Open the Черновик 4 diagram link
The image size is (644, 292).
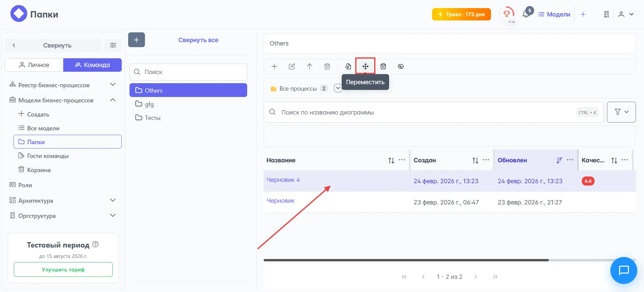point(283,180)
